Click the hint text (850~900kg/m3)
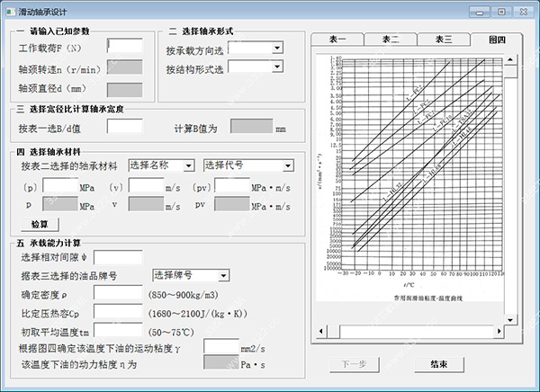Image resolution: width=540 pixels, height=392 pixels. pyautogui.click(x=183, y=295)
